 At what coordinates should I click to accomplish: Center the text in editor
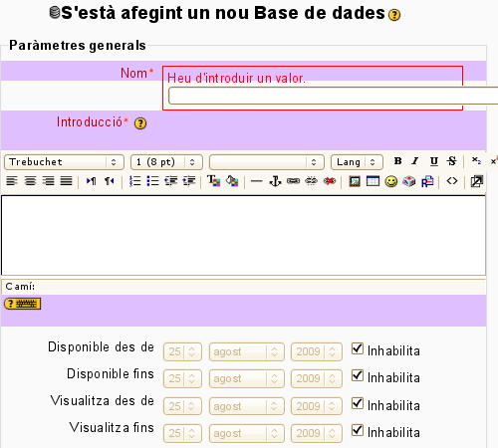[30, 181]
